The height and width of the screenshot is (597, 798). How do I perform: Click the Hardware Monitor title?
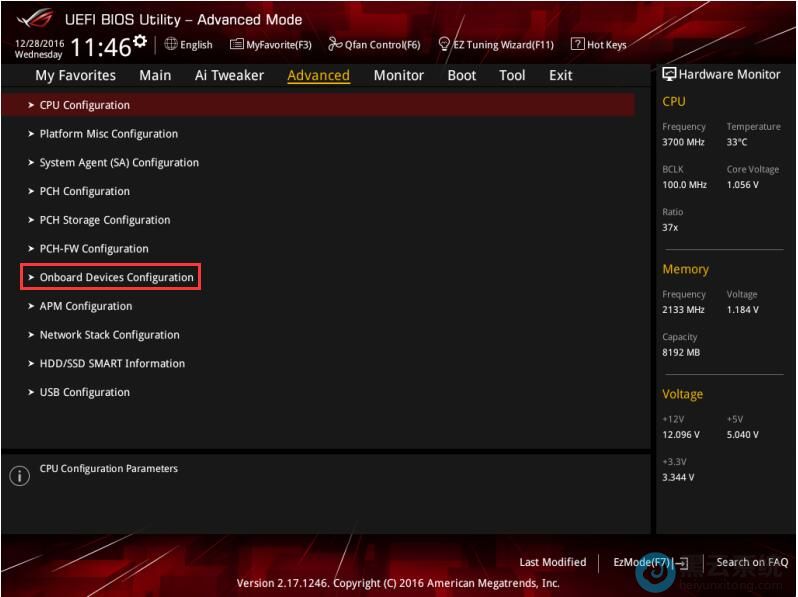(x=729, y=74)
